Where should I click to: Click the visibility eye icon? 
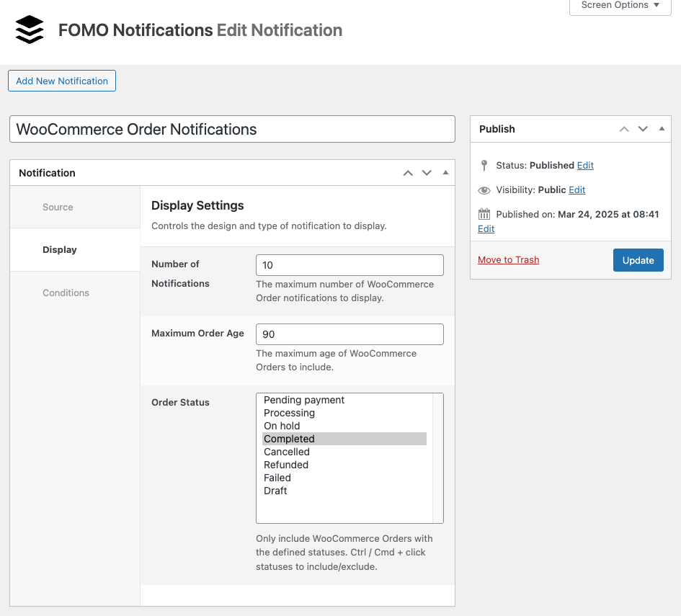(484, 190)
